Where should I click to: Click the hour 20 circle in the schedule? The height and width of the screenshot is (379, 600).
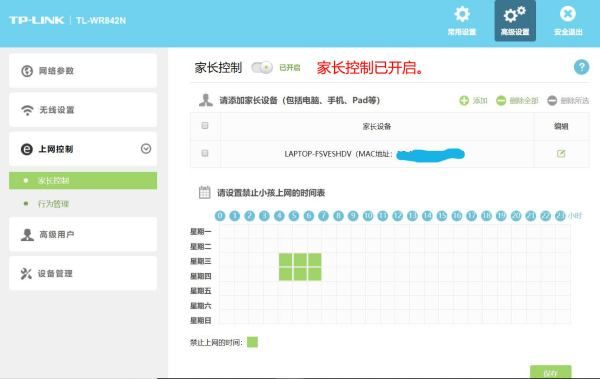[516, 216]
